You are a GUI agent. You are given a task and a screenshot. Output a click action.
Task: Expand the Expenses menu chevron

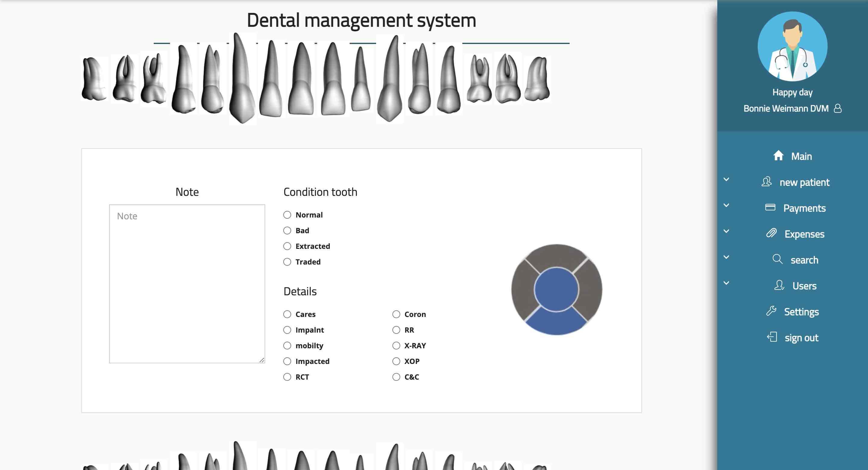[726, 231]
